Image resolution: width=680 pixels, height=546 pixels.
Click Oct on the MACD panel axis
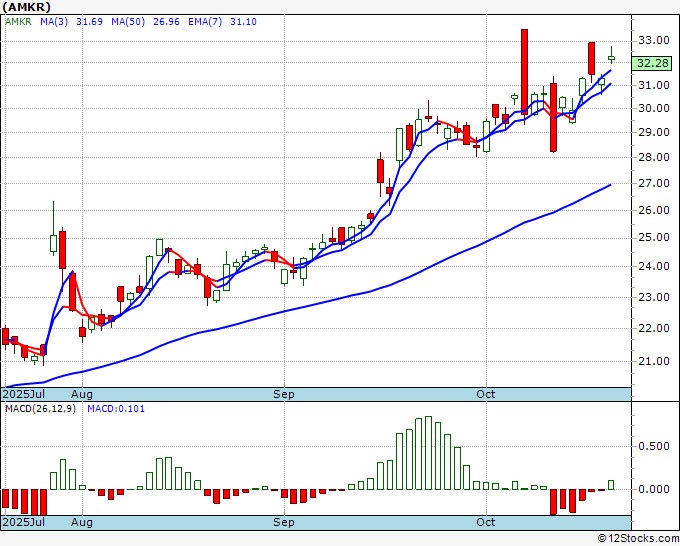(485, 522)
